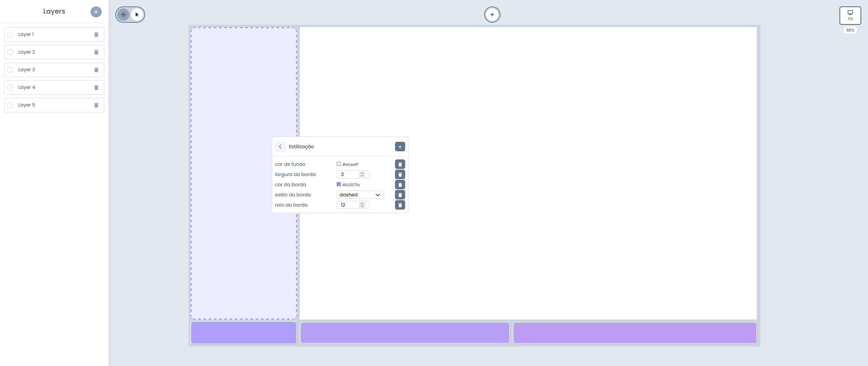Remove the largura da borda property

(x=400, y=174)
